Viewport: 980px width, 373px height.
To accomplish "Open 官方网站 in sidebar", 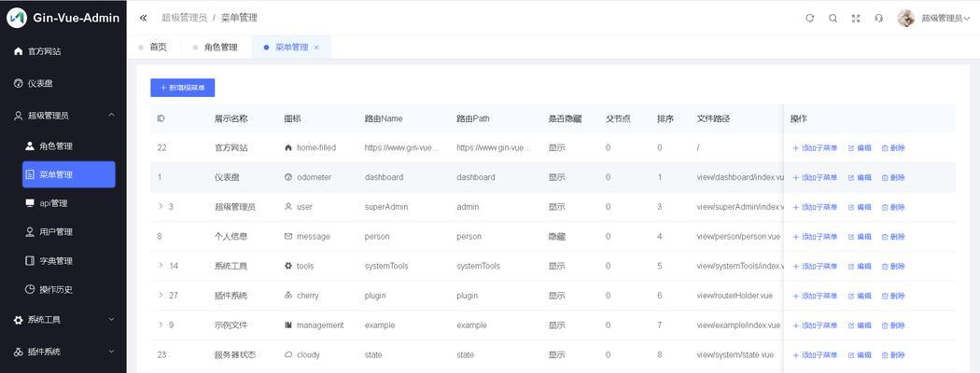I will 63,51.
